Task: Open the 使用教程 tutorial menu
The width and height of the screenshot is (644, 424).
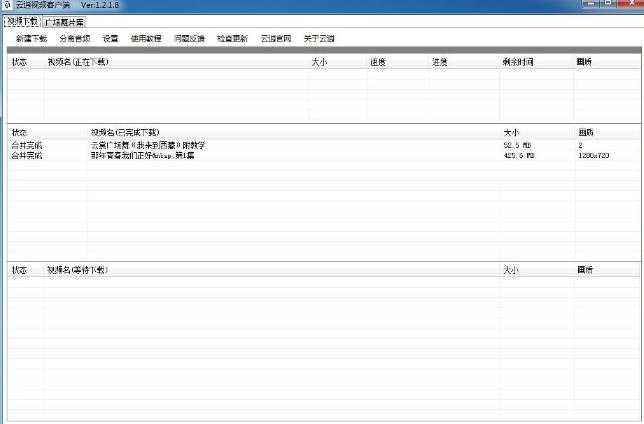Action: [145, 38]
